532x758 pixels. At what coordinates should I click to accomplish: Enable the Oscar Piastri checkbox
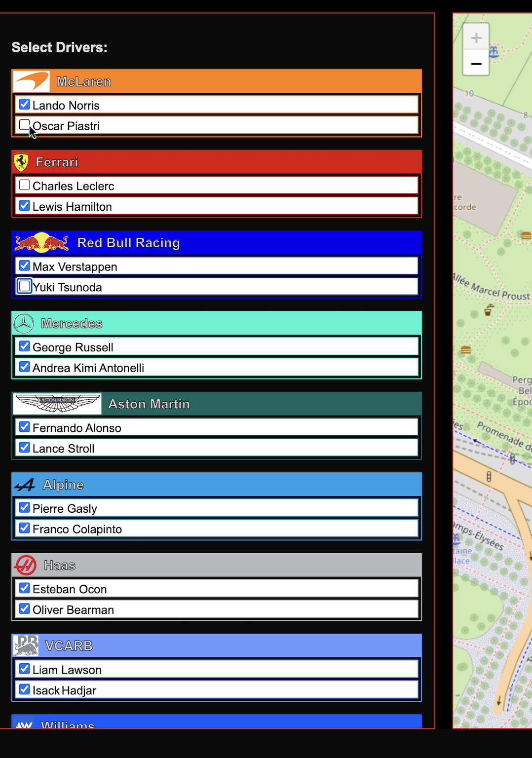[x=24, y=125]
